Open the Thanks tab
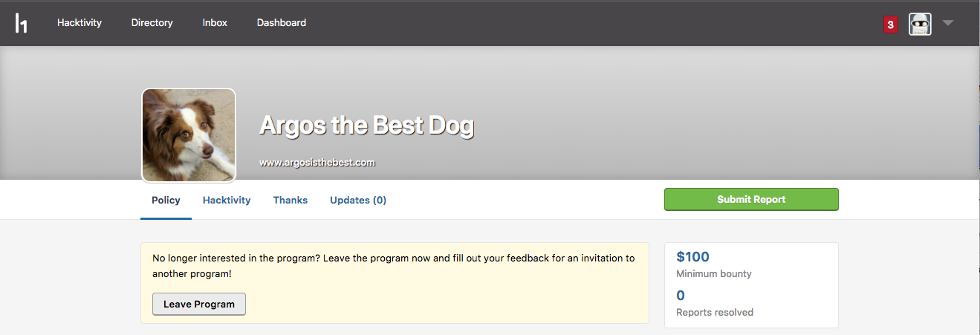The height and width of the screenshot is (335, 980). [291, 200]
